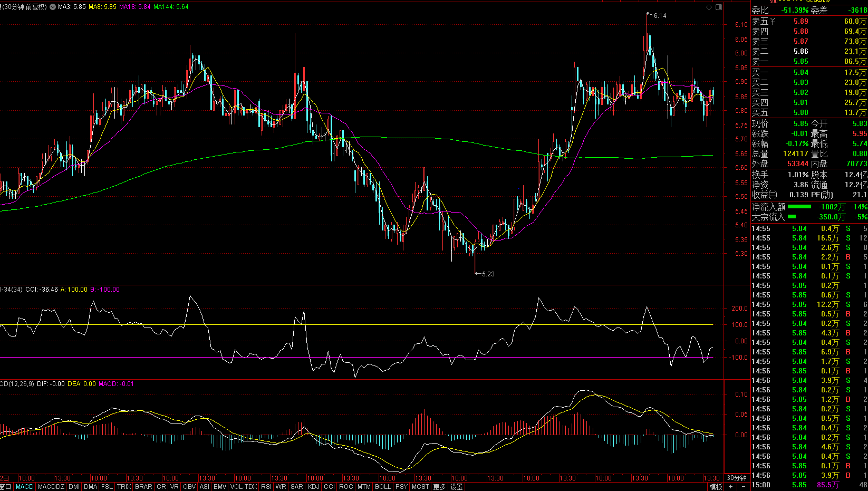The width and height of the screenshot is (868, 491).
Task: Open the MTM indicator tab
Action: tap(364, 487)
